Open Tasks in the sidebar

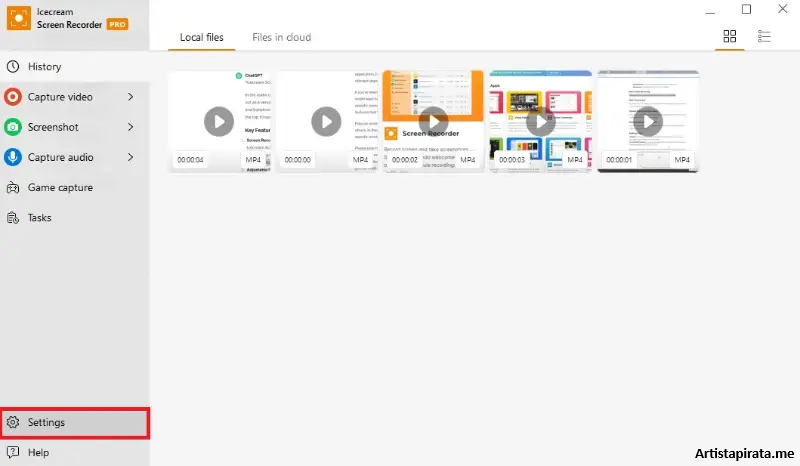point(74,218)
